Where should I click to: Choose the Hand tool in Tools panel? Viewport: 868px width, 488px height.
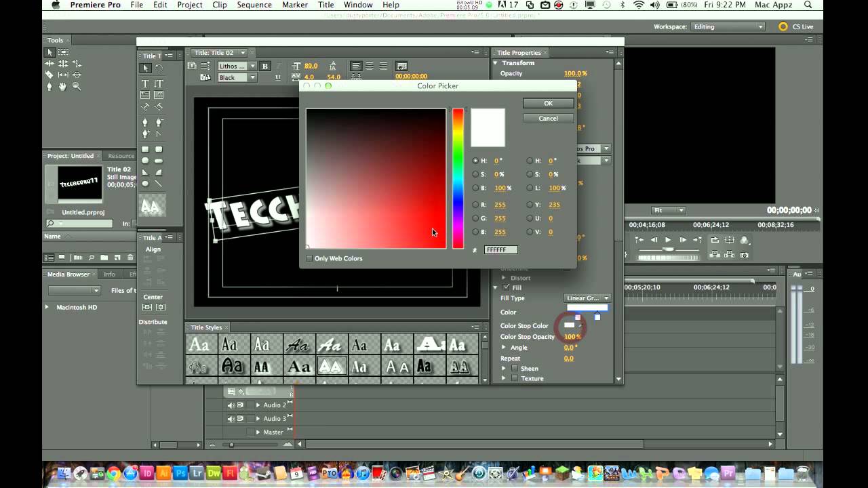tap(63, 86)
